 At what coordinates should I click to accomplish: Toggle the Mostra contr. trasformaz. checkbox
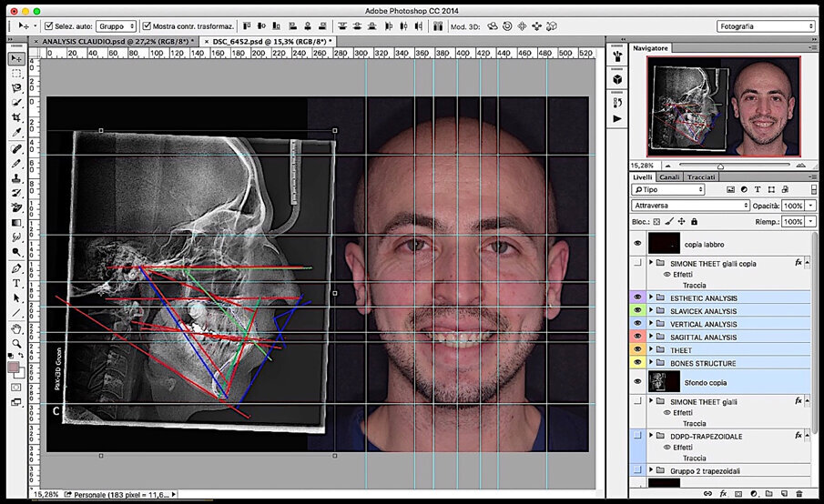pyautogui.click(x=146, y=26)
